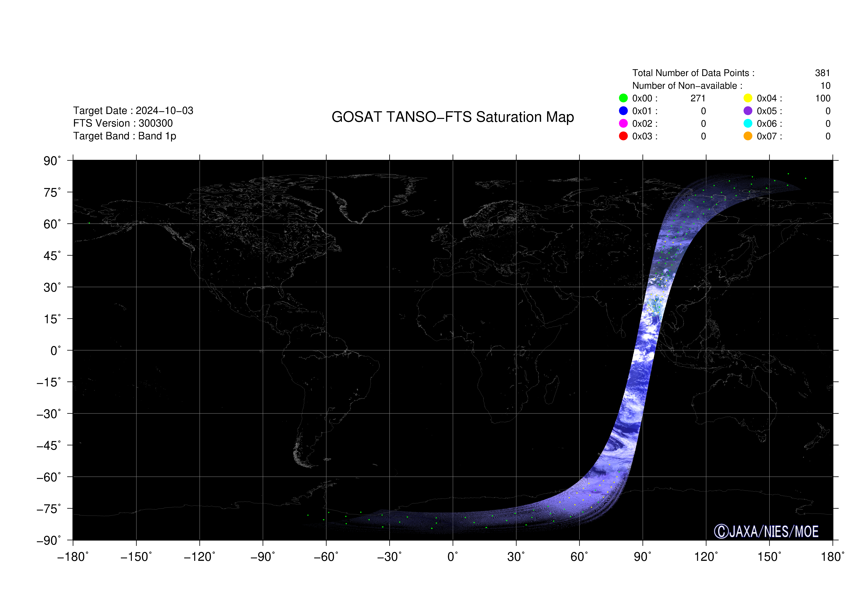The image size is (868, 613).
Task: Click the 0x05 legend label
Action: pos(769,111)
